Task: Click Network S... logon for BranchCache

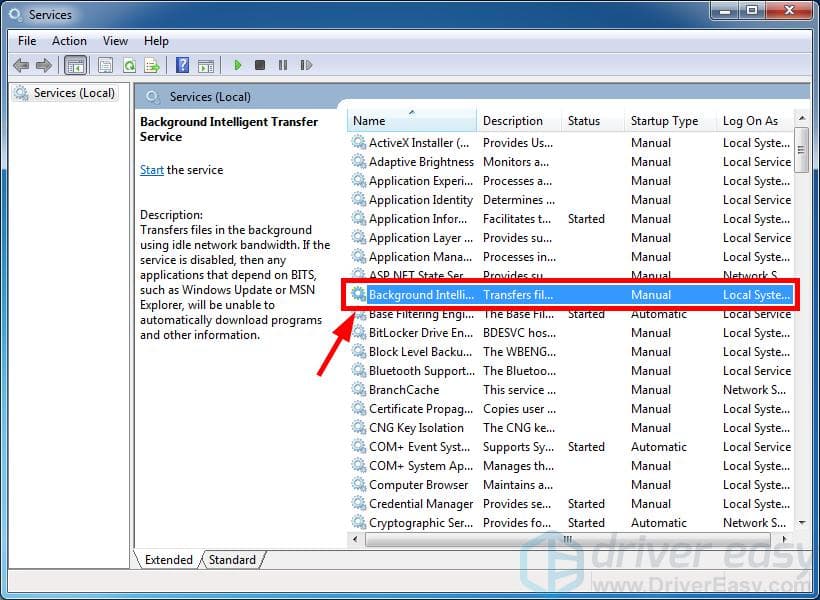Action: [x=755, y=390]
